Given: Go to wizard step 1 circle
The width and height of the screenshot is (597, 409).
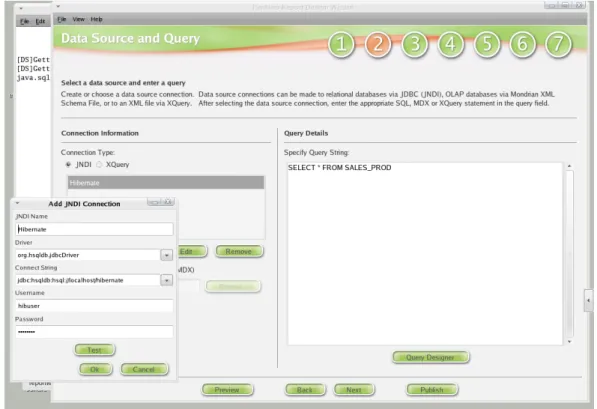Looking at the screenshot, I should click(341, 45).
